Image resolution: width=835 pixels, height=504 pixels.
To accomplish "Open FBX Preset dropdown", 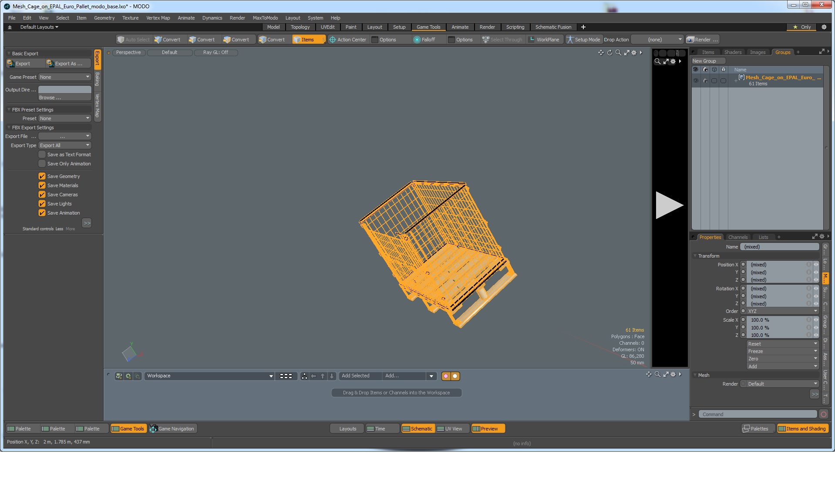I will click(x=64, y=118).
